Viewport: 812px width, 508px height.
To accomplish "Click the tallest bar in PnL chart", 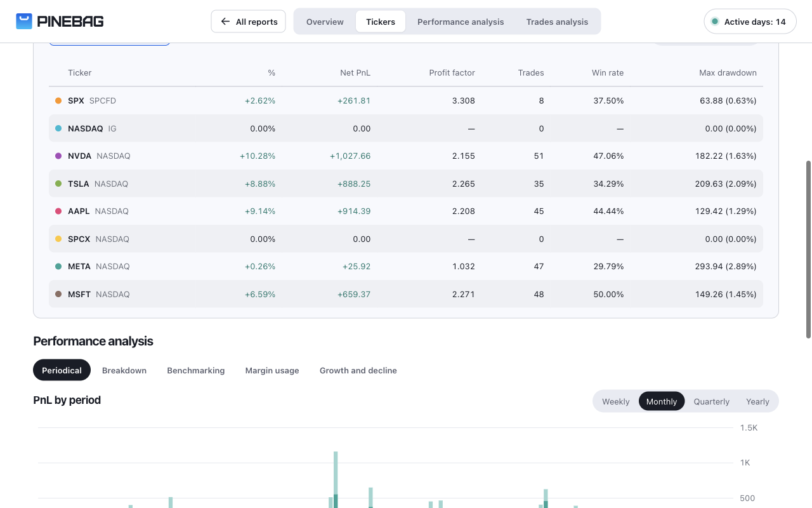I will (x=336, y=479).
